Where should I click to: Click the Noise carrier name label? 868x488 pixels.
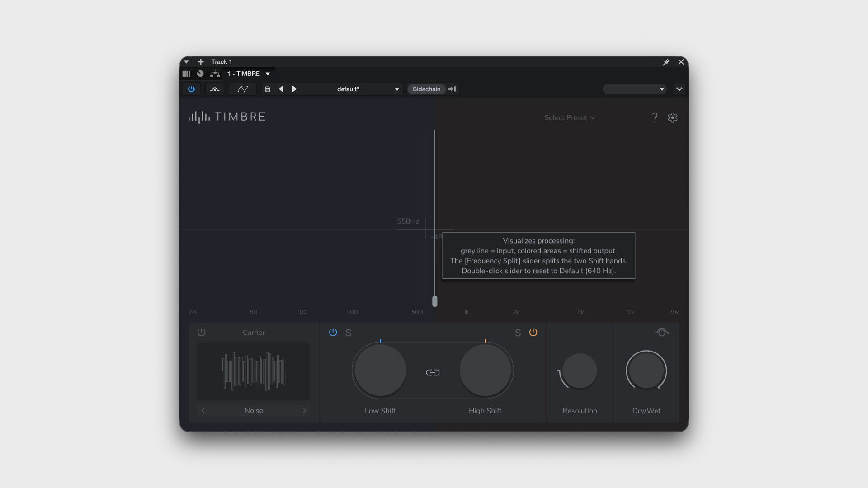(x=254, y=410)
